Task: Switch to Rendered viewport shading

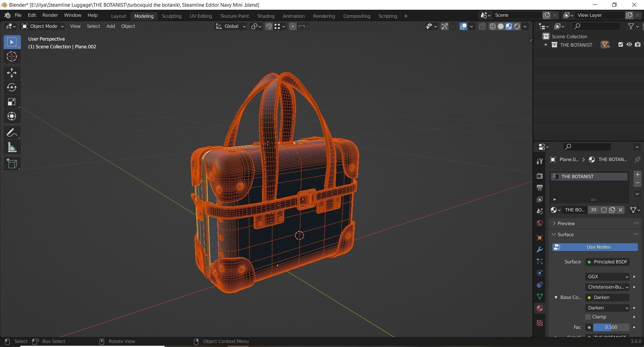Action: [517, 27]
